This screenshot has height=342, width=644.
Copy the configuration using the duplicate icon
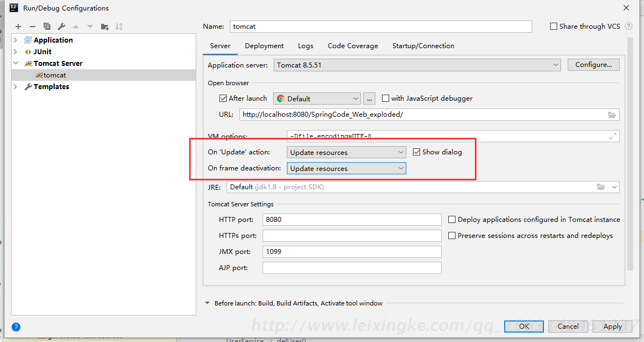pos(47,27)
